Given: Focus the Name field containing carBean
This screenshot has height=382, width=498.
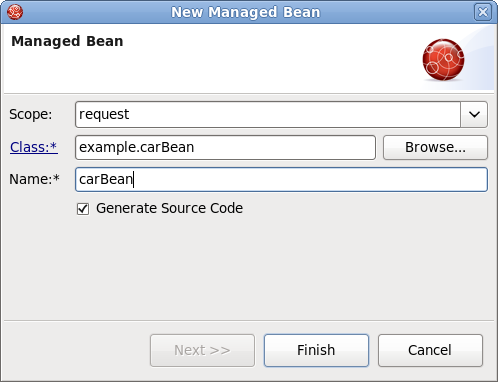Looking at the screenshot, I should [281, 179].
